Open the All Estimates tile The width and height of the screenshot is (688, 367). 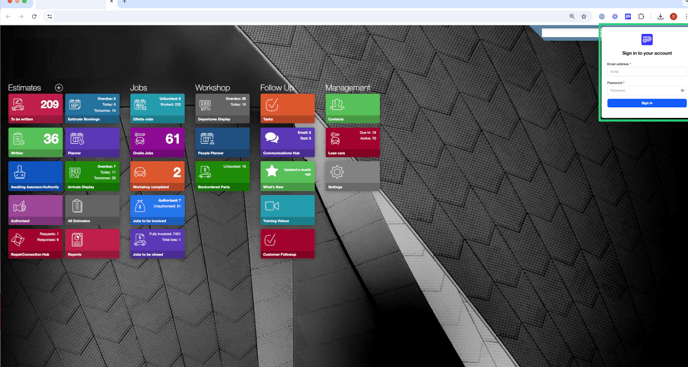(x=92, y=210)
